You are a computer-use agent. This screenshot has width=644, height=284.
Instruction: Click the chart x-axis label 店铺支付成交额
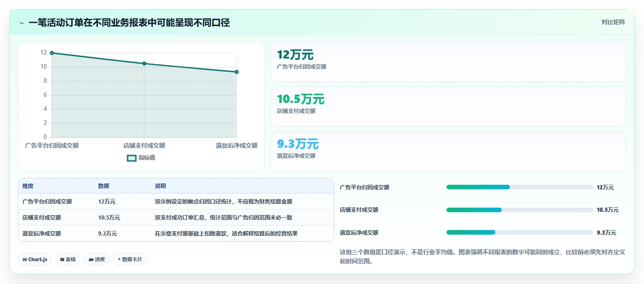(x=144, y=145)
